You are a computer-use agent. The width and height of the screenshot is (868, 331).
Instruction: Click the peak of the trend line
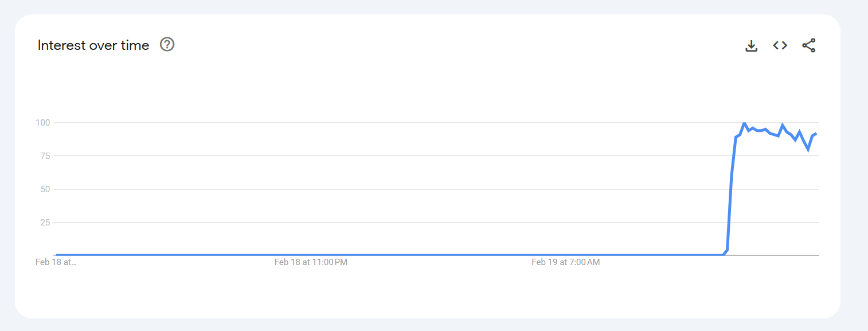[x=744, y=122]
